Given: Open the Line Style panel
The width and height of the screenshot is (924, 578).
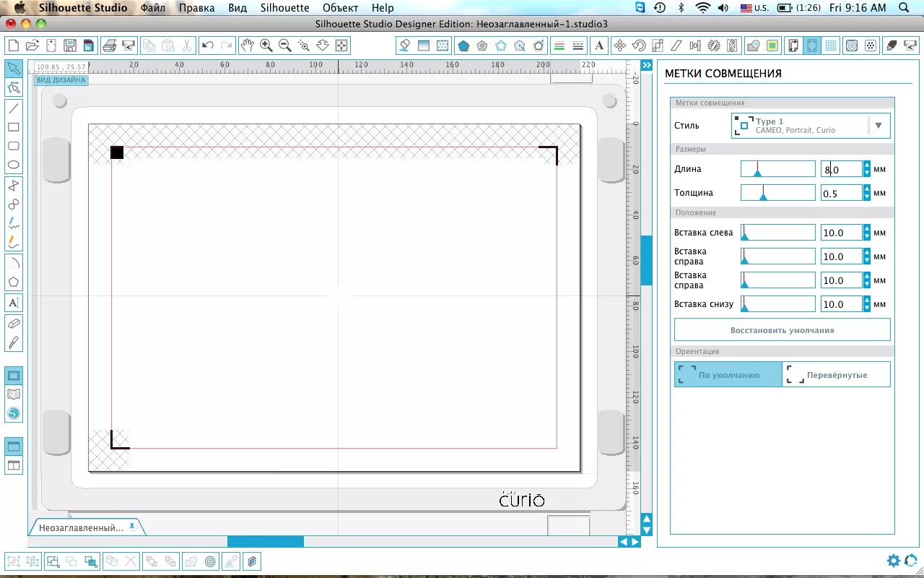Looking at the screenshot, I should 578,46.
